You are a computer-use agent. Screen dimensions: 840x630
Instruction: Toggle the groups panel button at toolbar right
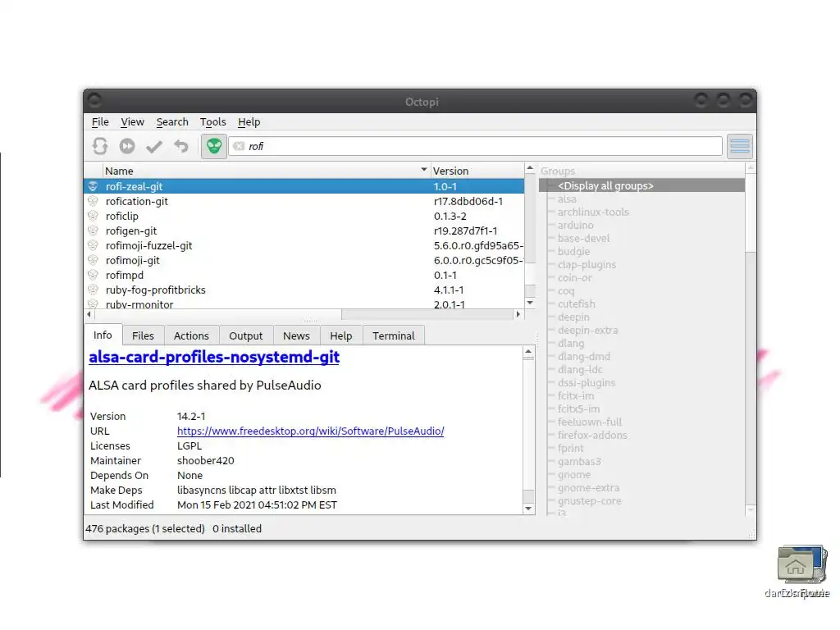click(x=740, y=146)
